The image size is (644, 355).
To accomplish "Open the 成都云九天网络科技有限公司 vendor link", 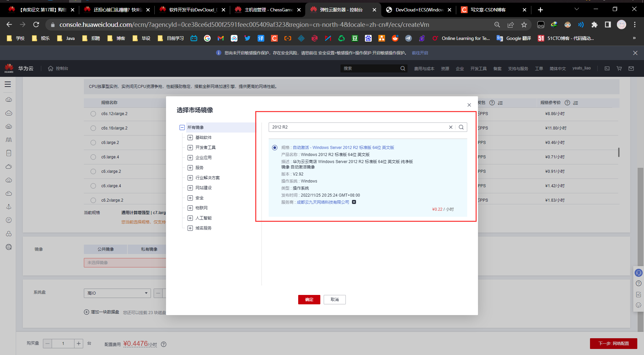I will 323,202.
